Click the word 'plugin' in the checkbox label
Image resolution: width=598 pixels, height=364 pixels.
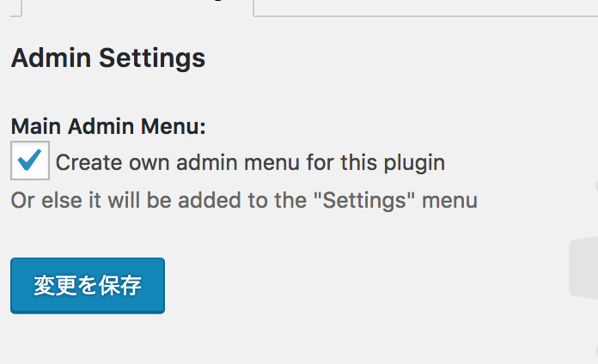pyautogui.click(x=414, y=163)
